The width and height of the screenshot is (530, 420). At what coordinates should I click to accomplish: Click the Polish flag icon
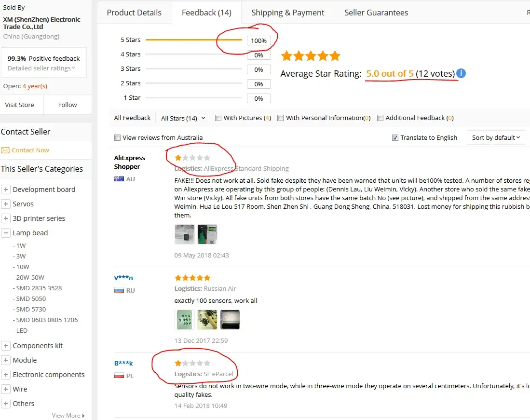(x=119, y=376)
